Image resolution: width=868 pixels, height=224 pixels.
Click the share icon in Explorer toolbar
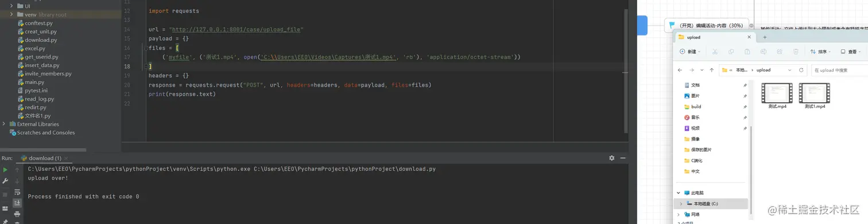pos(779,52)
